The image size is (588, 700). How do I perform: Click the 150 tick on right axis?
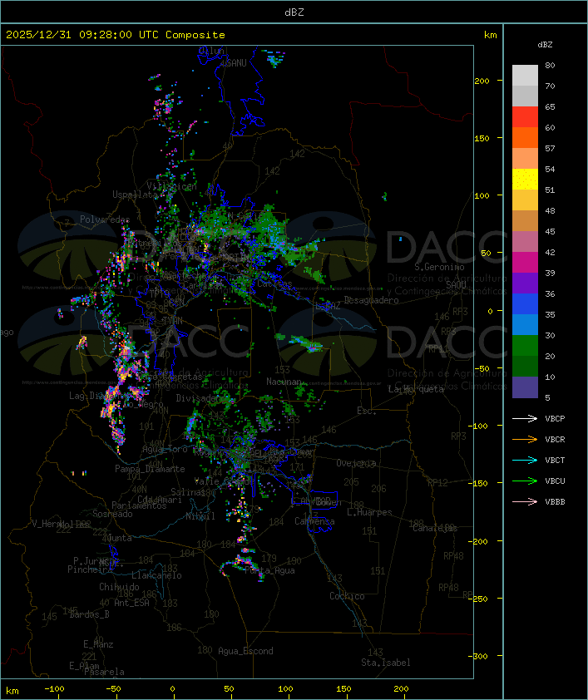[482, 138]
